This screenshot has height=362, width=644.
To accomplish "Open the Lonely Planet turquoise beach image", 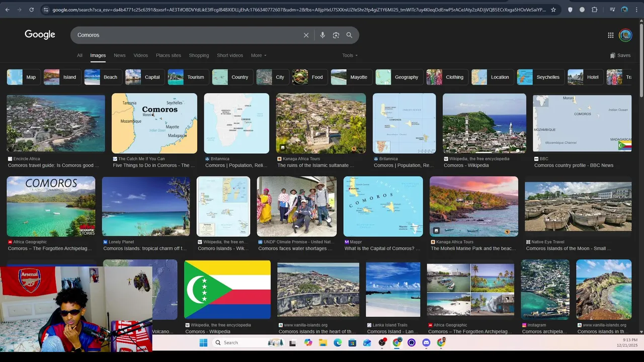I will click(146, 206).
